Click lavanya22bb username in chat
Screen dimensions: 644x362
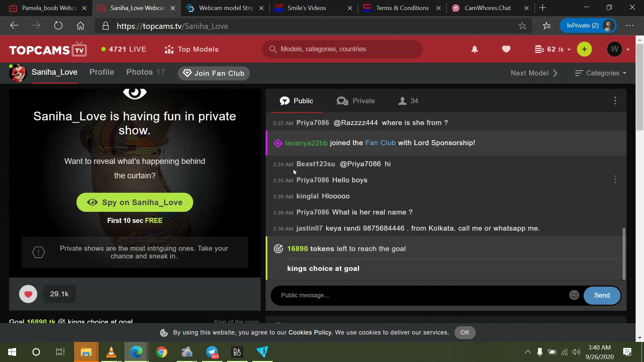click(306, 143)
